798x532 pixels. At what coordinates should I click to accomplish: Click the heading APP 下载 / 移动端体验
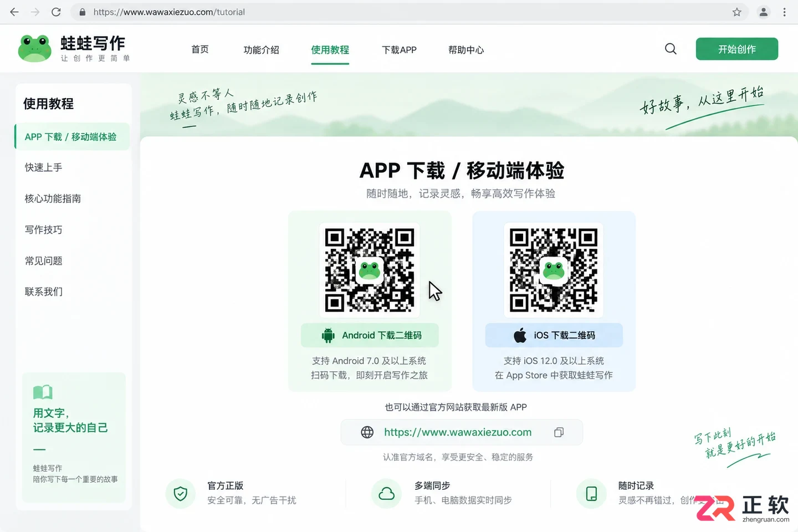462,171
